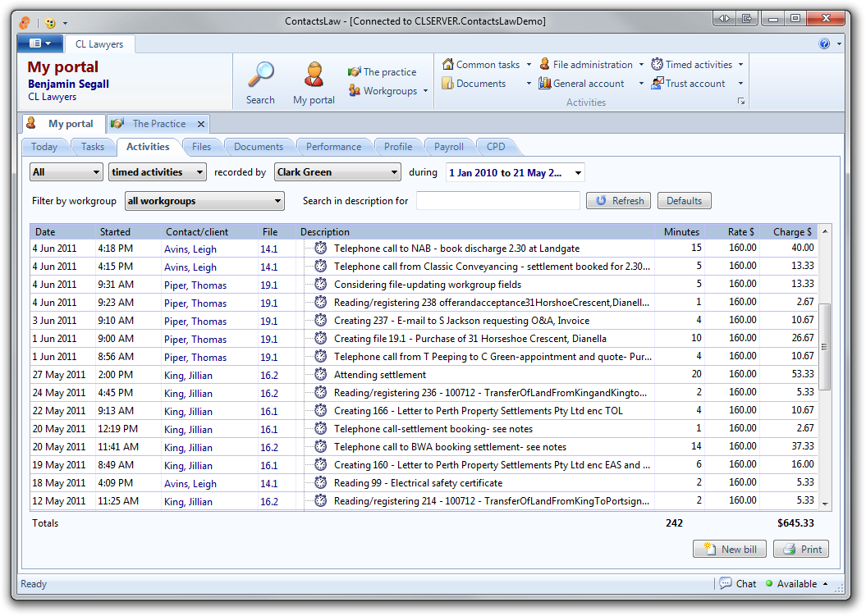The image size is (866, 616).
Task: Open contact Avins, Leigh at 4:18 PM
Action: [x=190, y=249]
